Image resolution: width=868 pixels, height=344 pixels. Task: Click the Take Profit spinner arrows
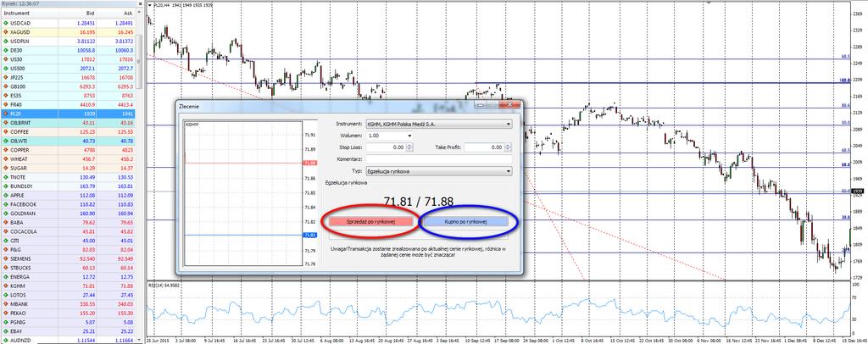(x=507, y=147)
